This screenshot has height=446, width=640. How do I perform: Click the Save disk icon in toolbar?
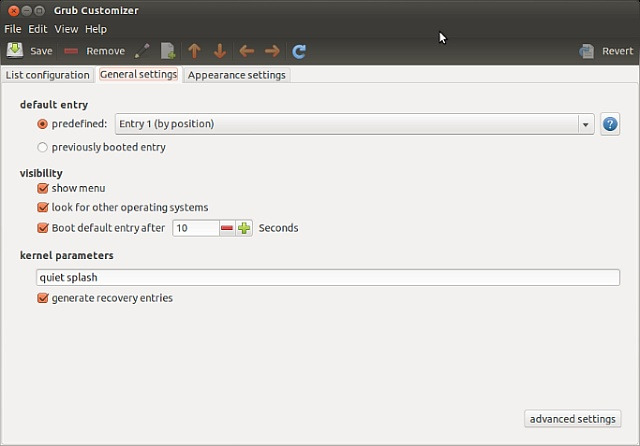[x=15, y=51]
